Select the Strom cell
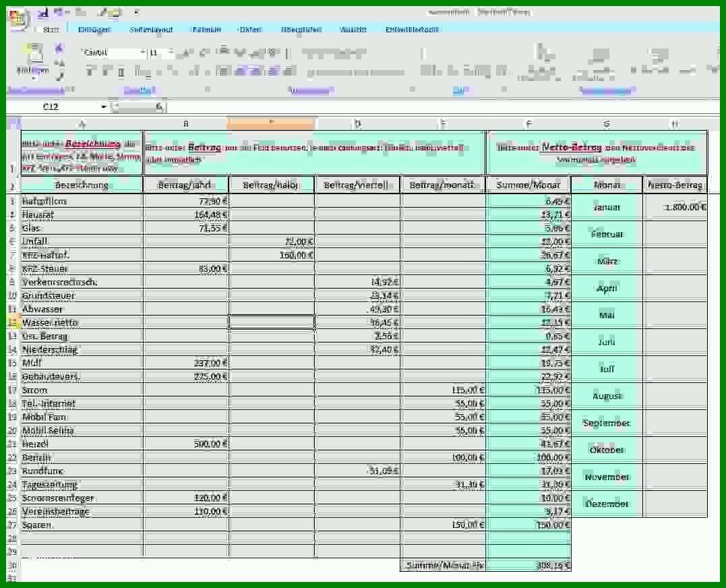Image resolution: width=726 pixels, height=588 pixels. click(x=82, y=390)
